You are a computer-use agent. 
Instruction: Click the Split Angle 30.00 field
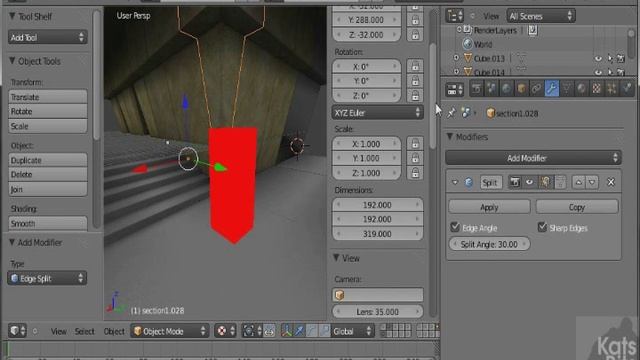click(489, 244)
